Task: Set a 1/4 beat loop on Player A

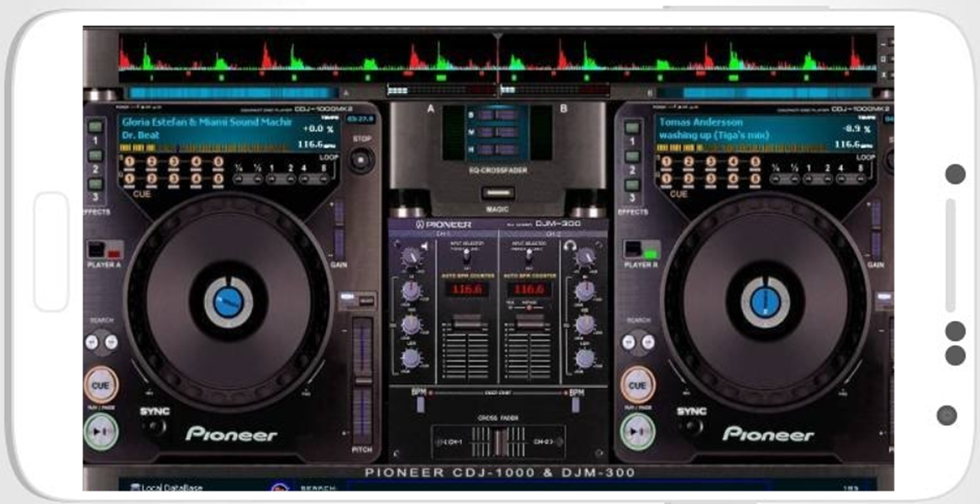Action: (x=239, y=179)
